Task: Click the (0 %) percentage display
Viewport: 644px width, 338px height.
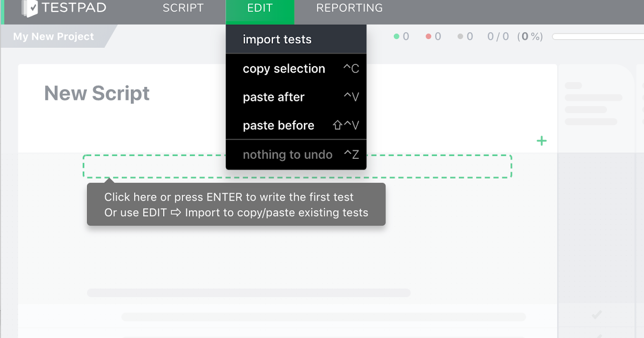Action: [530, 36]
